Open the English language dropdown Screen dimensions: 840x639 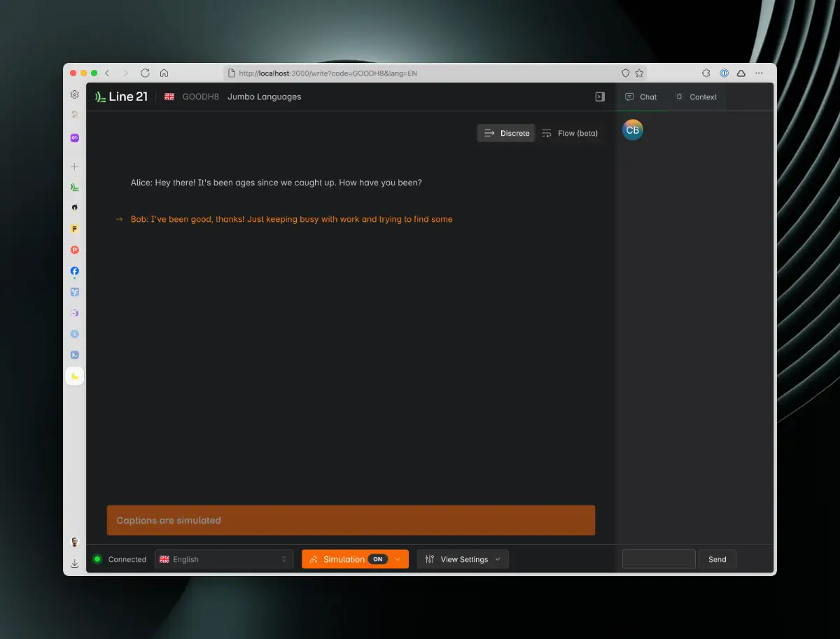(223, 559)
